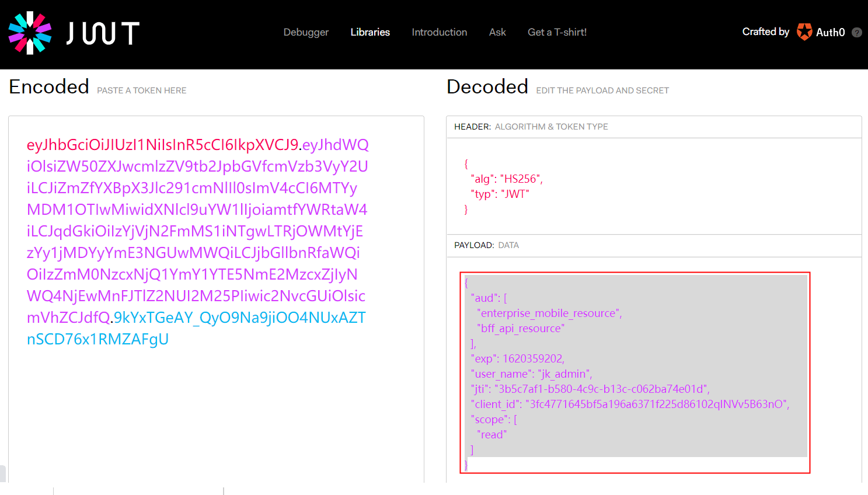Open the Debugger nav item
The width and height of the screenshot is (868, 495).
click(x=306, y=32)
